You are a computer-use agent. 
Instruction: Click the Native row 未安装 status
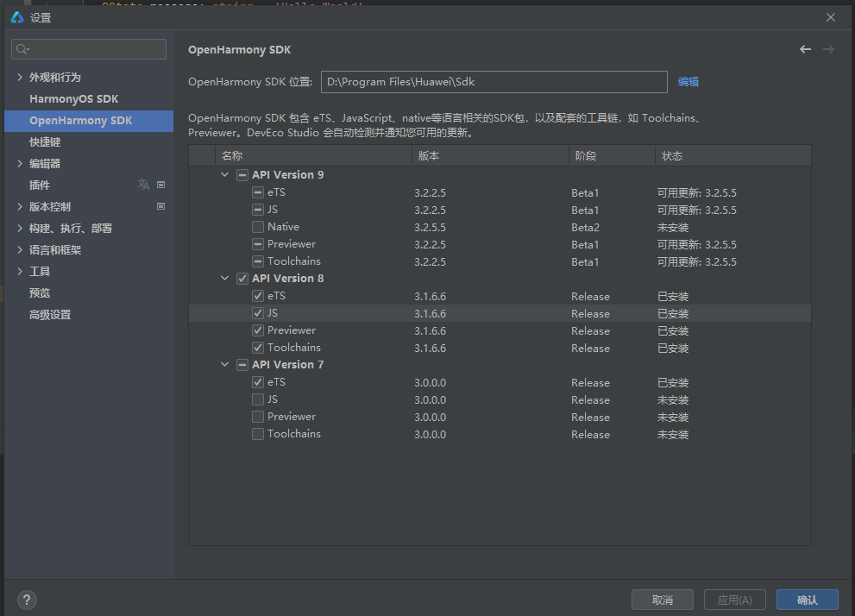click(x=673, y=227)
